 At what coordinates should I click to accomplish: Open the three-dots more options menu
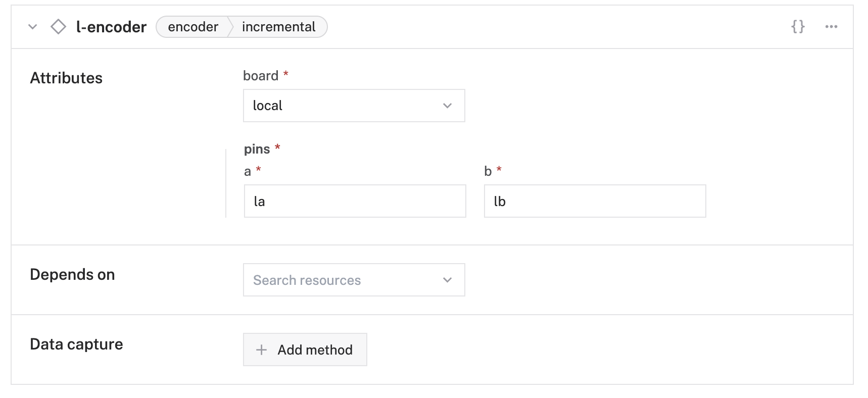tap(831, 27)
